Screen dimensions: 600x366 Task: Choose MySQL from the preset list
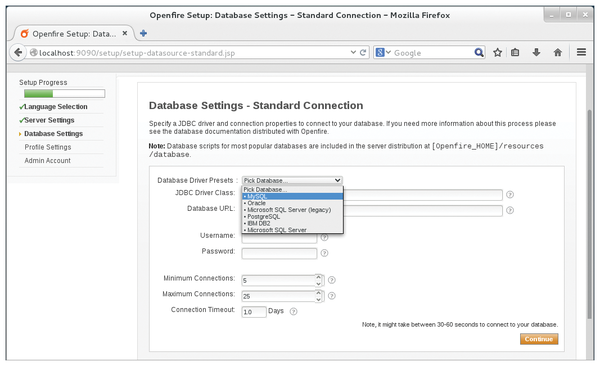click(x=292, y=196)
